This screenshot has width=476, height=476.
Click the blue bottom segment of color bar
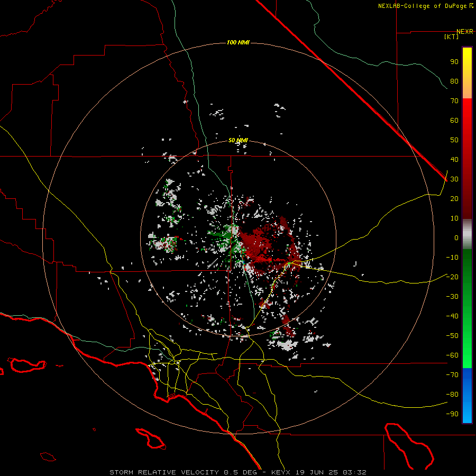(467, 396)
